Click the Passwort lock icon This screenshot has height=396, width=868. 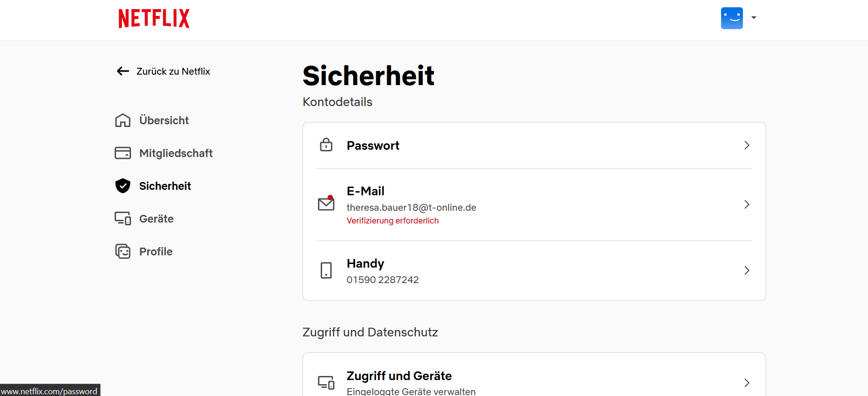pos(326,145)
